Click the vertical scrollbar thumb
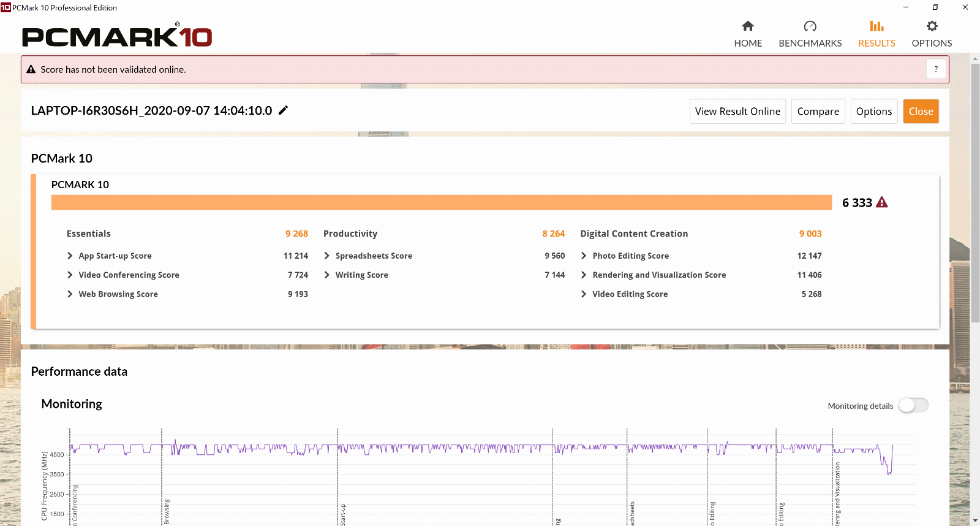Screen dimensions: 980x526 point(975,192)
